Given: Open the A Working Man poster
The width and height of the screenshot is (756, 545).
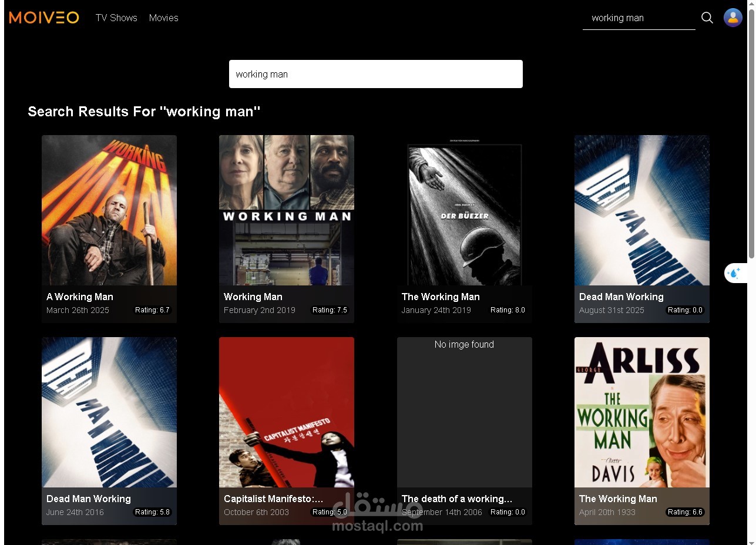Looking at the screenshot, I should pyautogui.click(x=109, y=210).
